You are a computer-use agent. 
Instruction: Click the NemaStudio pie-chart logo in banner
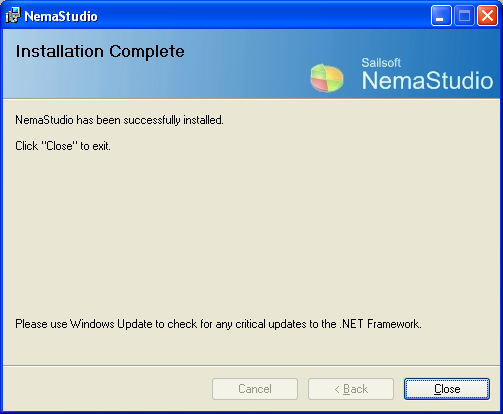click(327, 78)
